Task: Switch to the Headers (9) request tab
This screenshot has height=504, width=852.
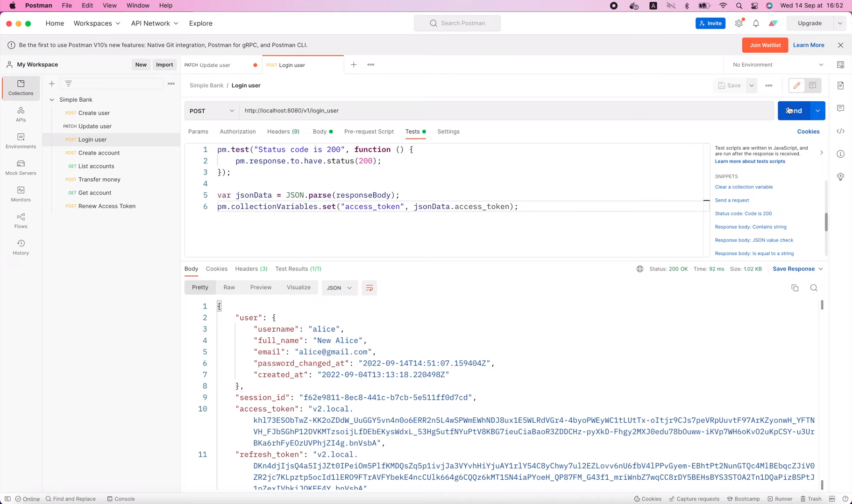Action: [x=283, y=132]
